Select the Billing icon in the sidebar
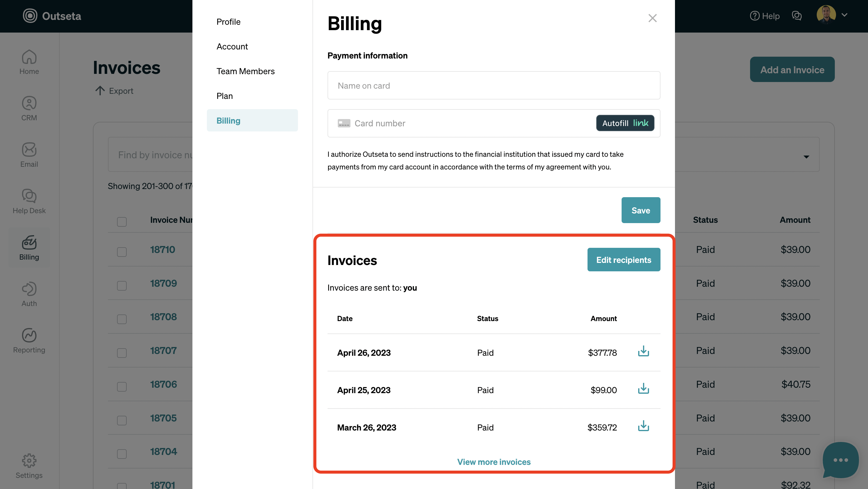The width and height of the screenshot is (868, 489). click(x=29, y=248)
